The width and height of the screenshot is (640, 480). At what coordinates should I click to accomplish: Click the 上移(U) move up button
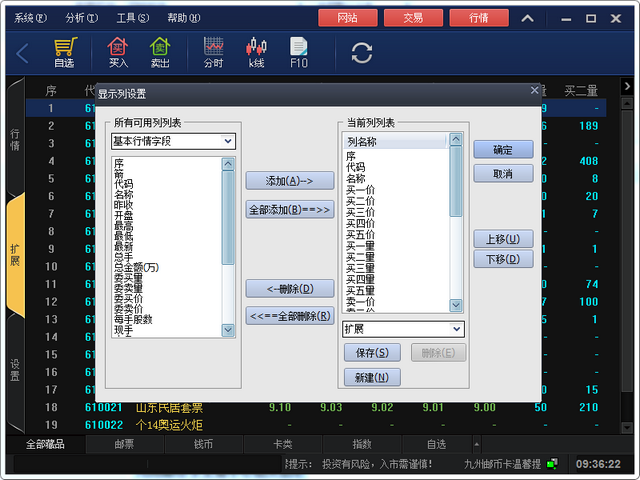[x=502, y=239]
